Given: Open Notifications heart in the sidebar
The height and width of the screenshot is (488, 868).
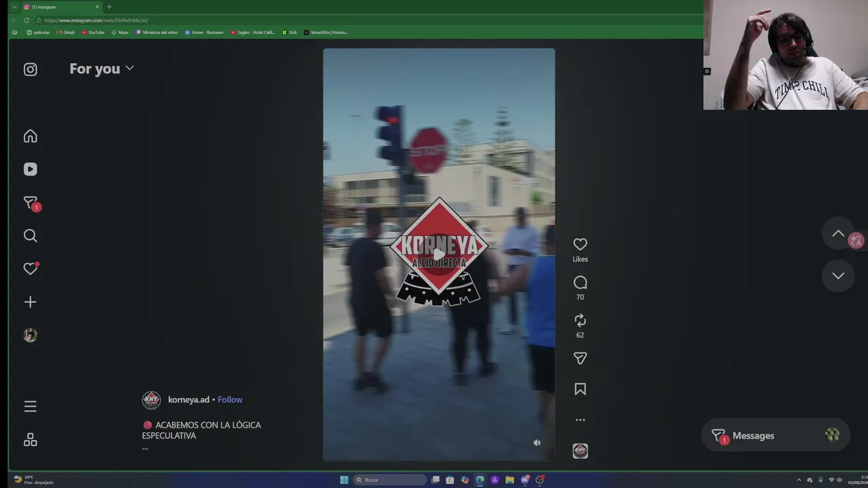Looking at the screenshot, I should tap(31, 268).
